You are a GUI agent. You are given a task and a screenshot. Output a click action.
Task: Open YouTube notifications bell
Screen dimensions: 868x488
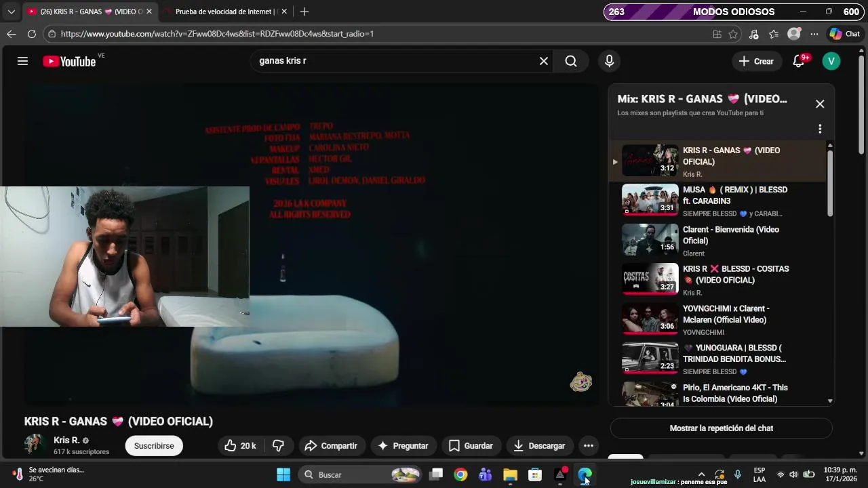(x=800, y=61)
